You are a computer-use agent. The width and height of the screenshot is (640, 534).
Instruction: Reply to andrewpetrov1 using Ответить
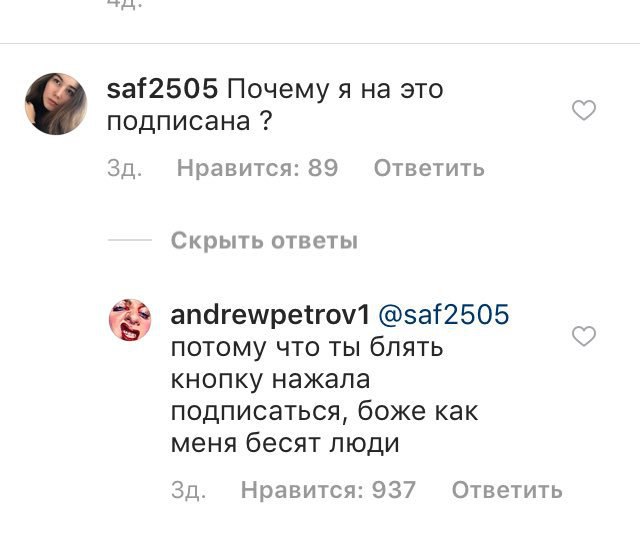click(x=507, y=489)
